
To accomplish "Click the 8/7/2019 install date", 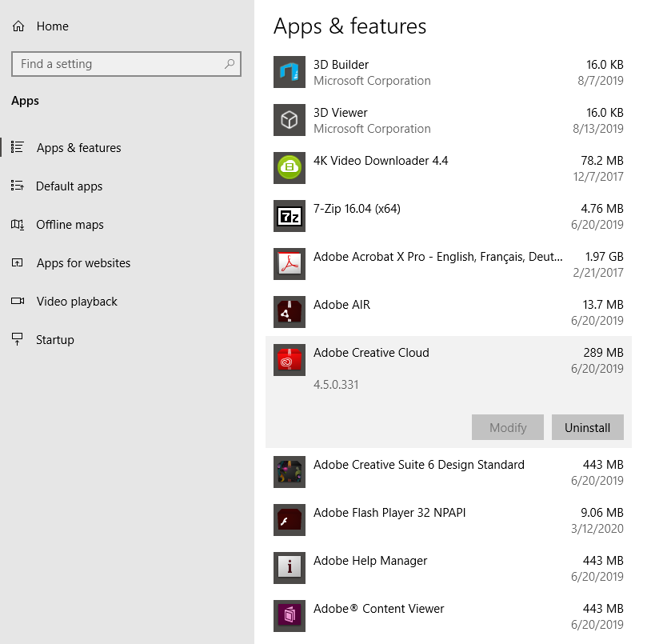I will click(600, 81).
